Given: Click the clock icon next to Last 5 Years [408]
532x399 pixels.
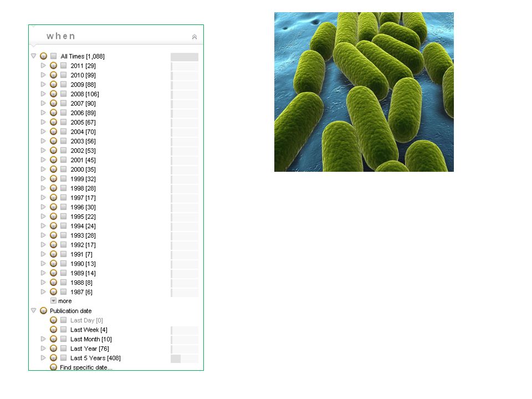Looking at the screenshot, I should pyautogui.click(x=53, y=357).
